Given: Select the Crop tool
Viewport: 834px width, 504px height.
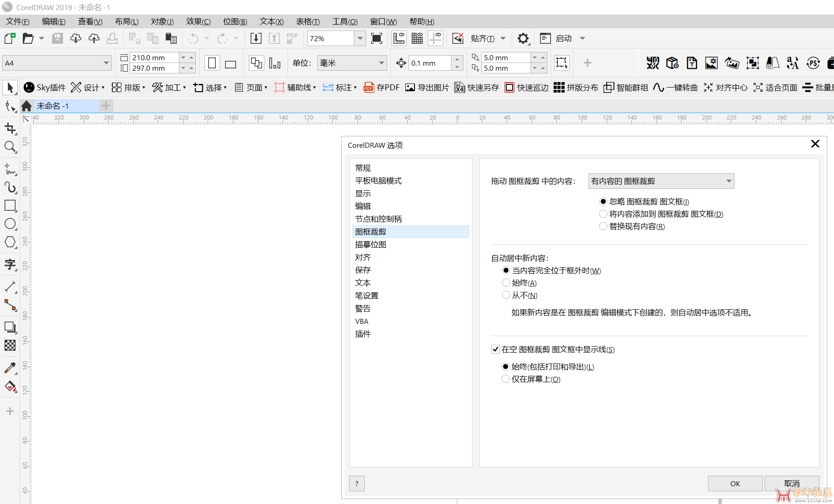Looking at the screenshot, I should click(10, 129).
